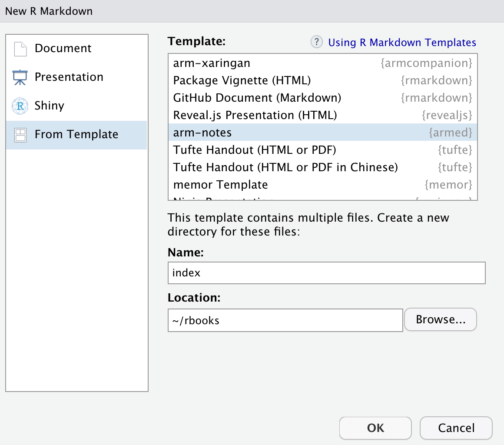Choose Reveal.js Presentation (HTML) template

255,115
